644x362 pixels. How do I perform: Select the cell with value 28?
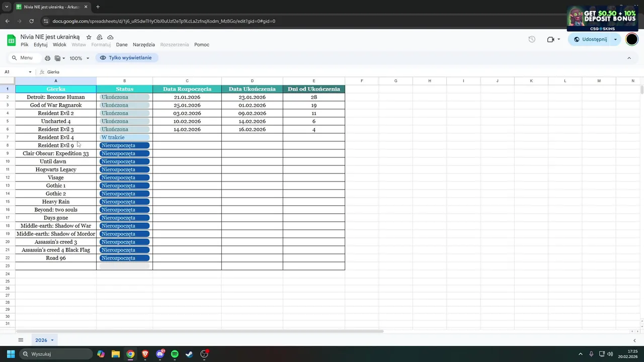314,97
